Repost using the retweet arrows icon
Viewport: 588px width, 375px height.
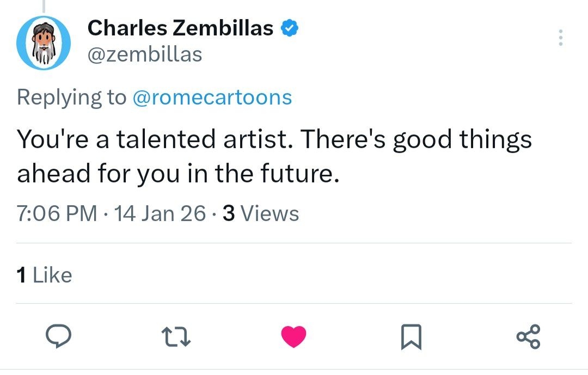tap(178, 337)
